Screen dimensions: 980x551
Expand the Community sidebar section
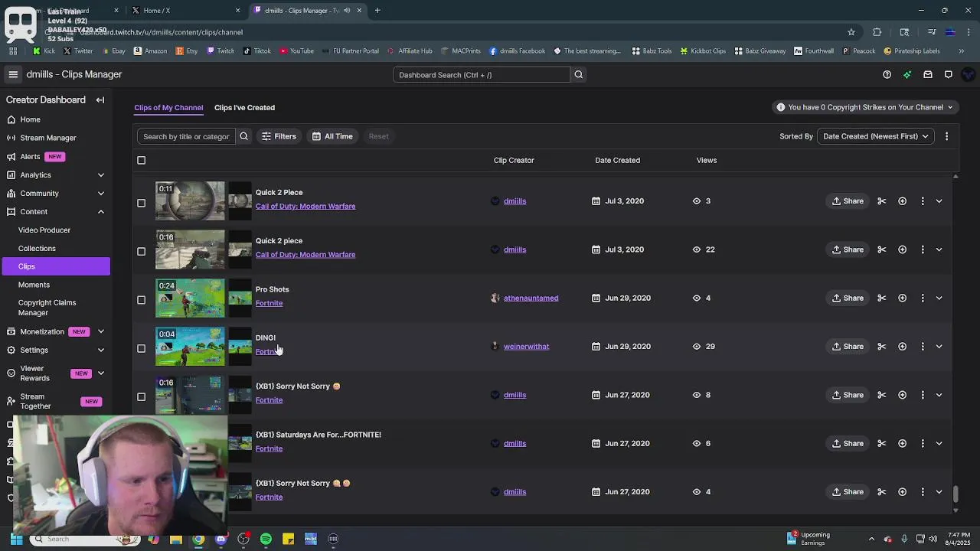pos(101,193)
